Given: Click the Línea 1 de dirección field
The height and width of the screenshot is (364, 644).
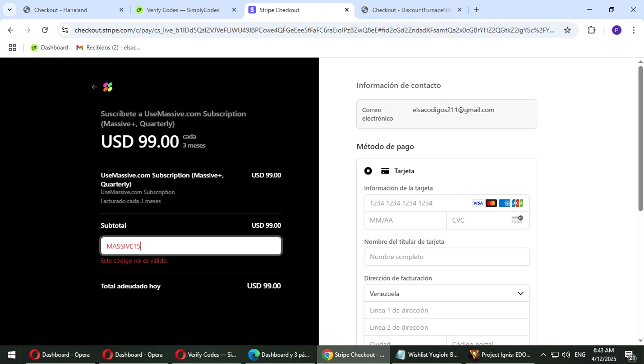Looking at the screenshot, I should 447,310.
